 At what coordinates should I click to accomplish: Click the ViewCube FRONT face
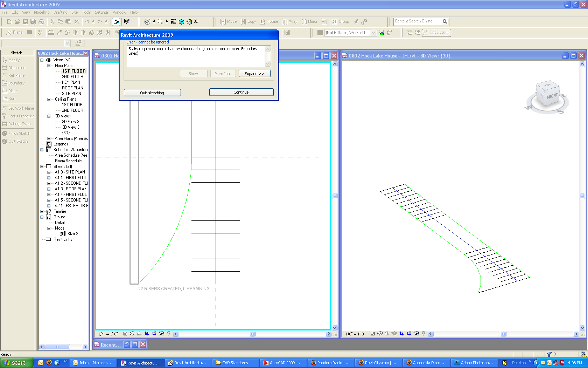pyautogui.click(x=552, y=96)
